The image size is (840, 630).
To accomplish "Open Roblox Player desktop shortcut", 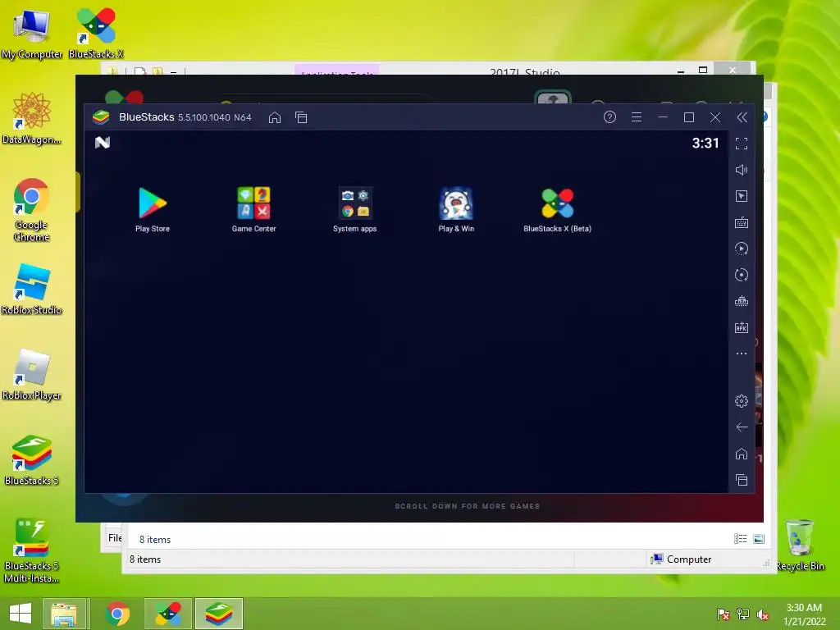I will [x=32, y=374].
